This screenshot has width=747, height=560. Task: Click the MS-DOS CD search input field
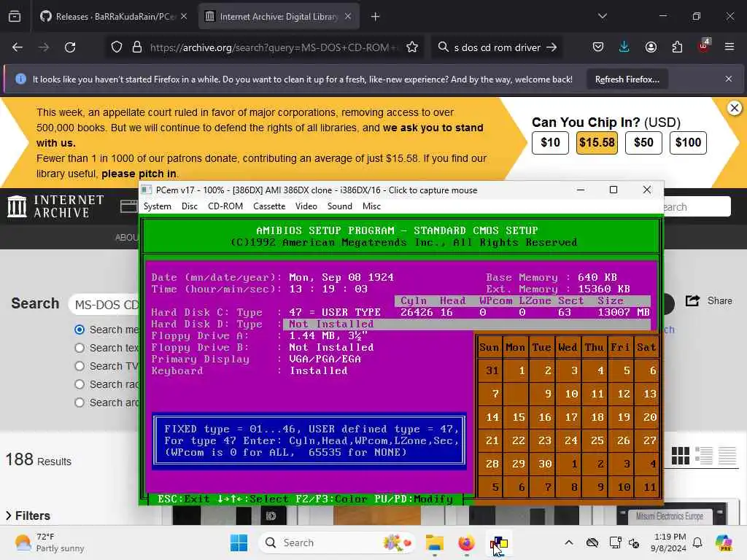104,304
